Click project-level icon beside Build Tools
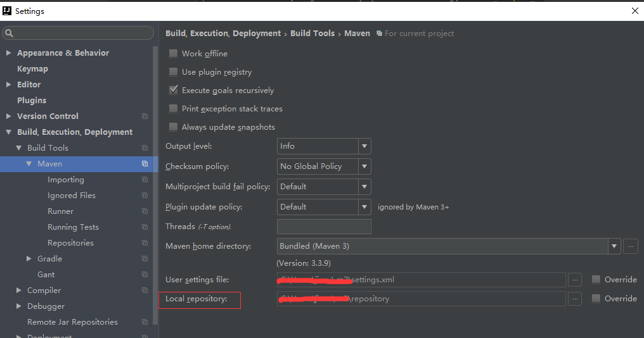This screenshot has width=644, height=338. [145, 148]
